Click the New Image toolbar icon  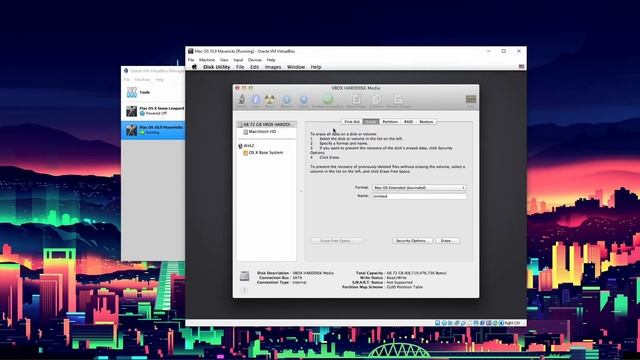356,99
